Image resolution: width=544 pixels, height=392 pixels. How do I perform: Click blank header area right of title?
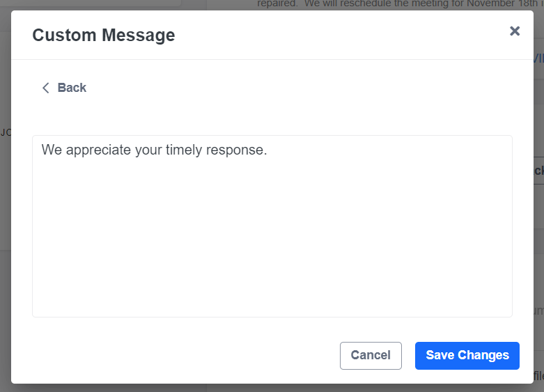(x=334, y=35)
